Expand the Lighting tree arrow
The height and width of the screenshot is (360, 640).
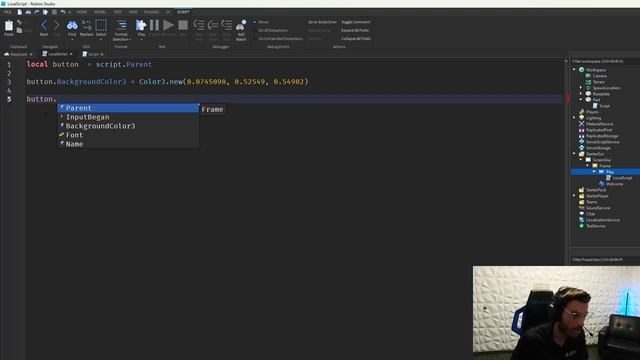(574, 118)
